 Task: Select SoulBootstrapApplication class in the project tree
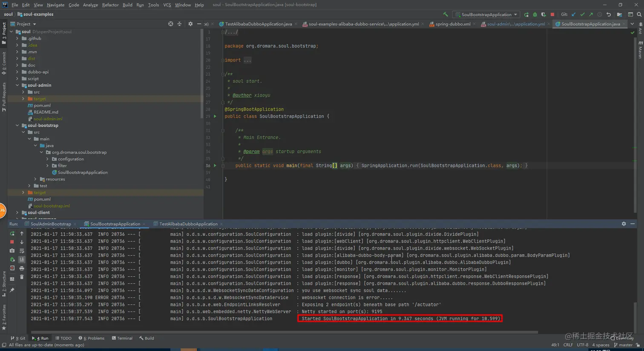click(83, 172)
